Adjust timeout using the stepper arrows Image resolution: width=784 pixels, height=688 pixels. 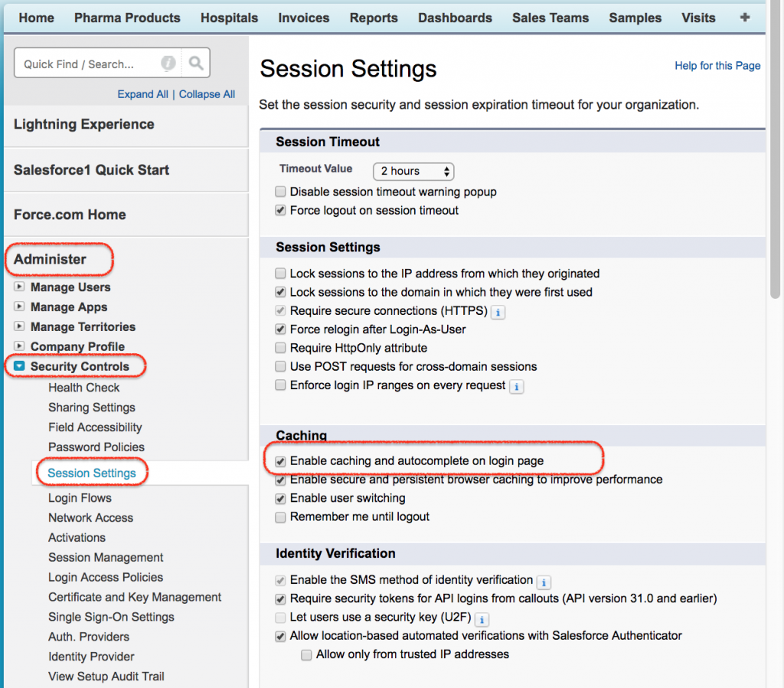(448, 172)
